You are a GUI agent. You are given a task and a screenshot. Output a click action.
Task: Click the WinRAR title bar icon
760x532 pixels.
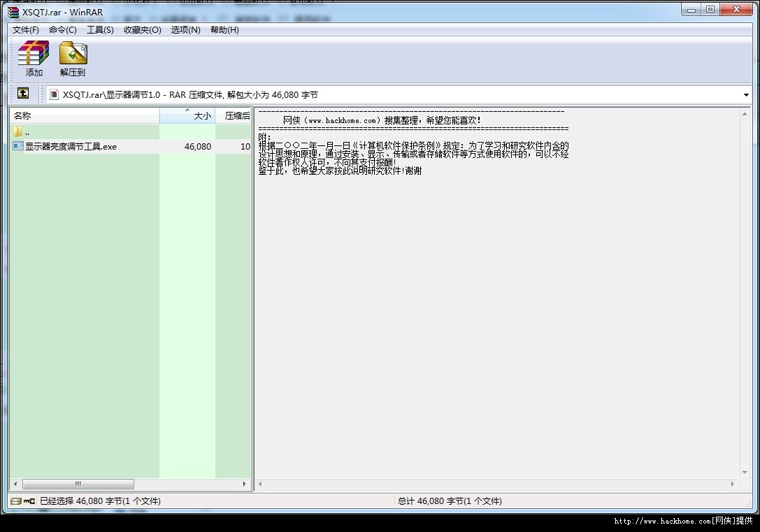click(13, 12)
